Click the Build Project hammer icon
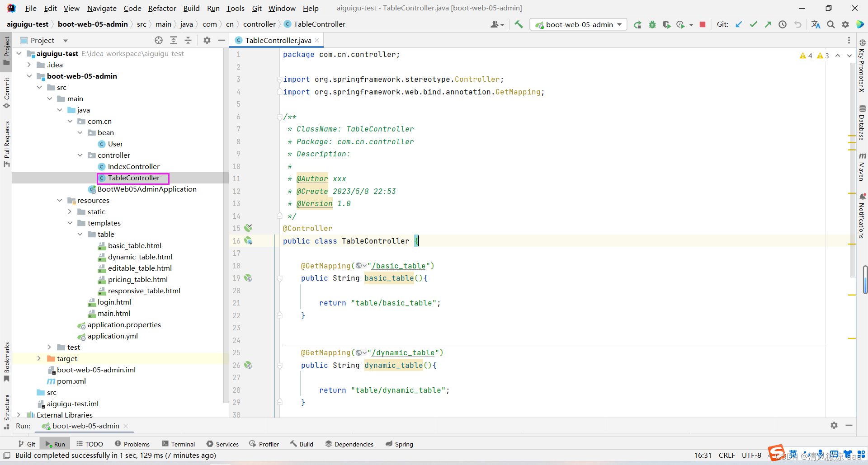Viewport: 868px width, 465px height. click(519, 24)
